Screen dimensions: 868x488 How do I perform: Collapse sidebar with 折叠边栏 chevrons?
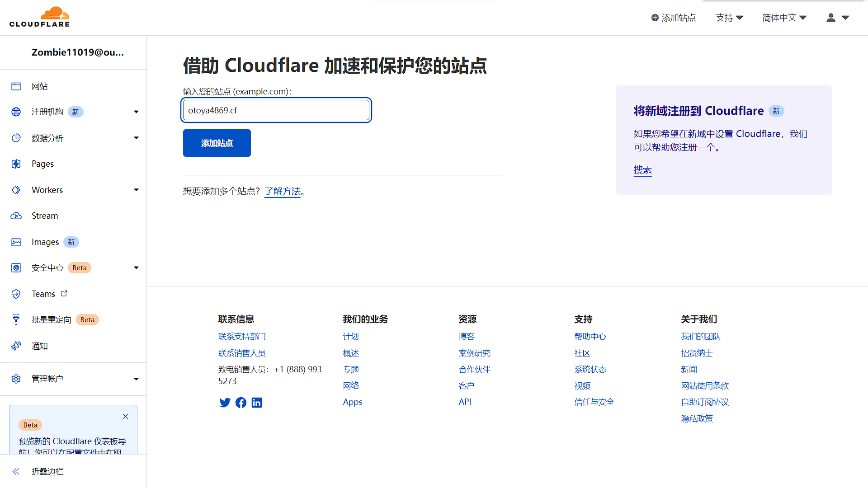(x=16, y=472)
